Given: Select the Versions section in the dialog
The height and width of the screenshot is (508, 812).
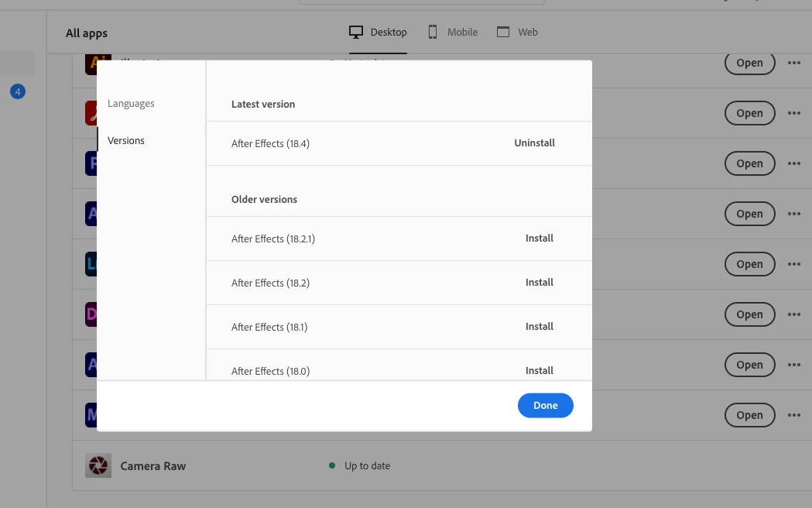Looking at the screenshot, I should (x=126, y=140).
